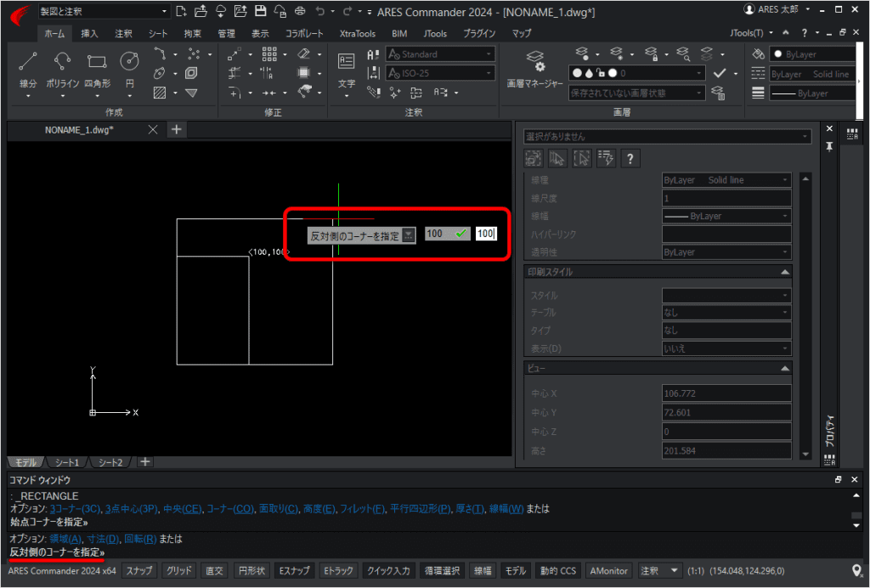Screen dimensions: 870x588
Task: Click the 領域(A) command option link
Action: pos(65,539)
